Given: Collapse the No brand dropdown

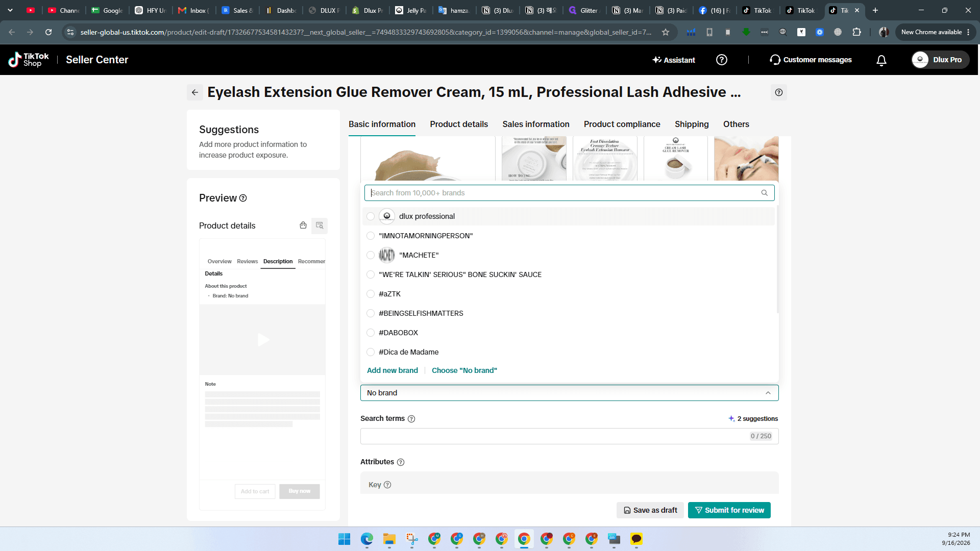Looking at the screenshot, I should [768, 393].
